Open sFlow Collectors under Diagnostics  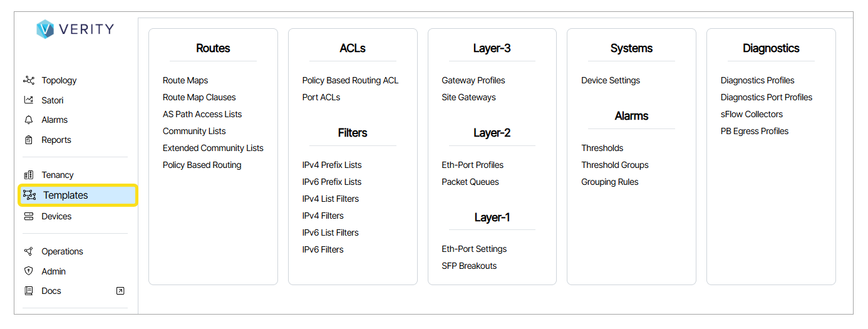752,114
